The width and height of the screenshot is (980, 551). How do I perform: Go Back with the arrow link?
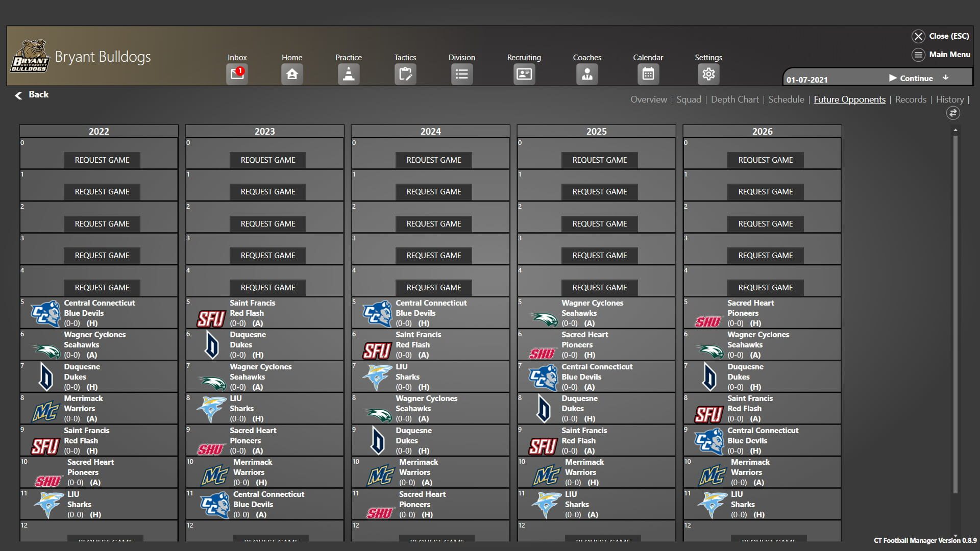pos(32,95)
